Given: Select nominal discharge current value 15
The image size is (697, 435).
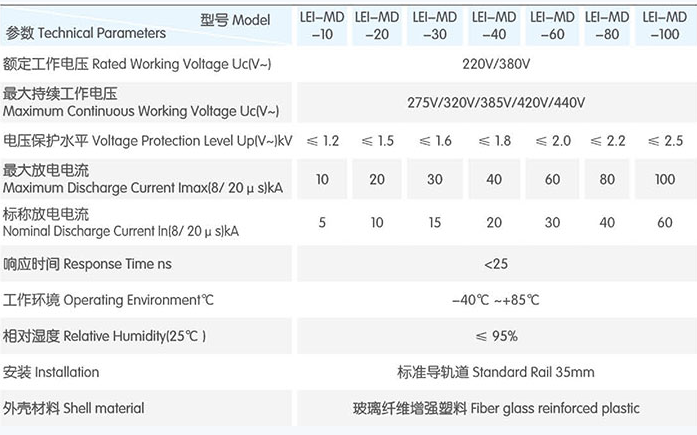Looking at the screenshot, I should click(x=435, y=222).
